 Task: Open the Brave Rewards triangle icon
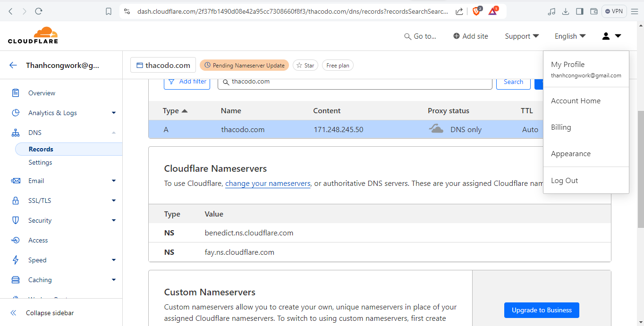pyautogui.click(x=493, y=11)
